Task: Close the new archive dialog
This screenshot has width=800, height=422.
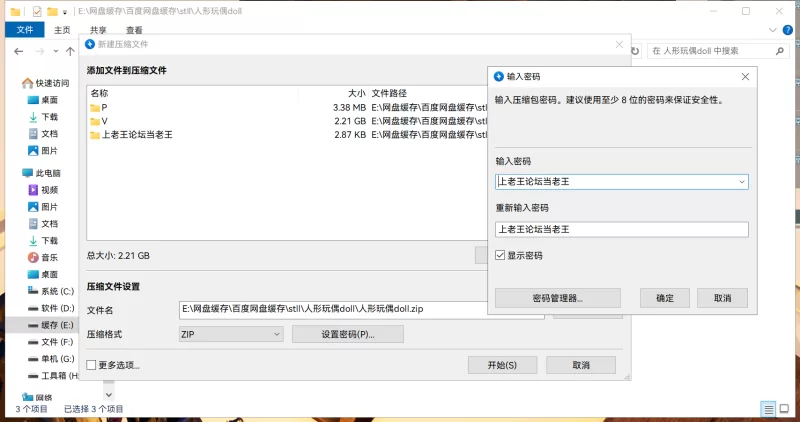Action: (x=619, y=45)
